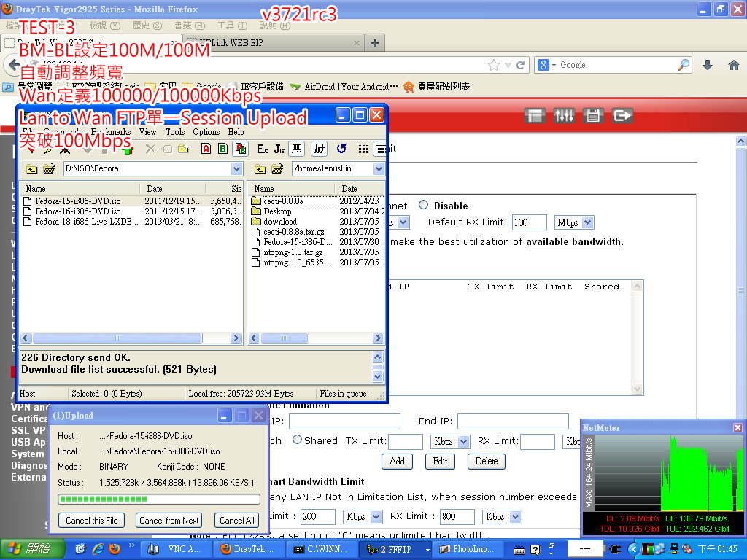
Task: Choose EUC kanji code in FFFTP toolbar
Action: coord(263,149)
